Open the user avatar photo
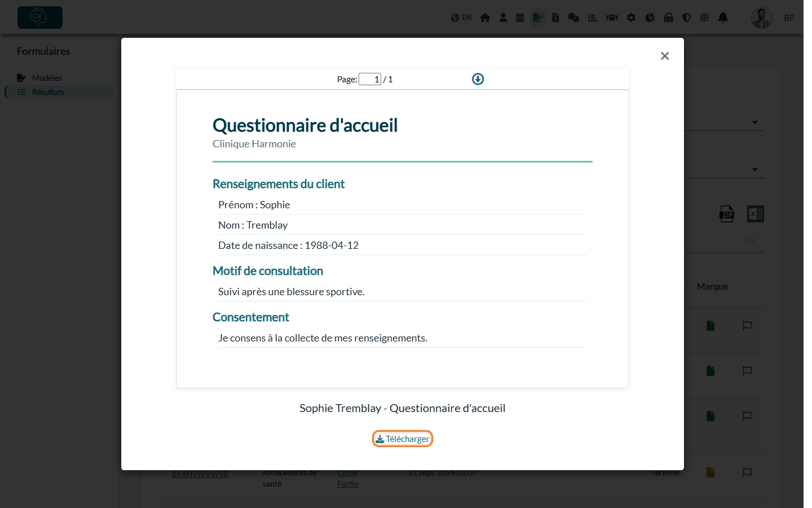 [762, 18]
